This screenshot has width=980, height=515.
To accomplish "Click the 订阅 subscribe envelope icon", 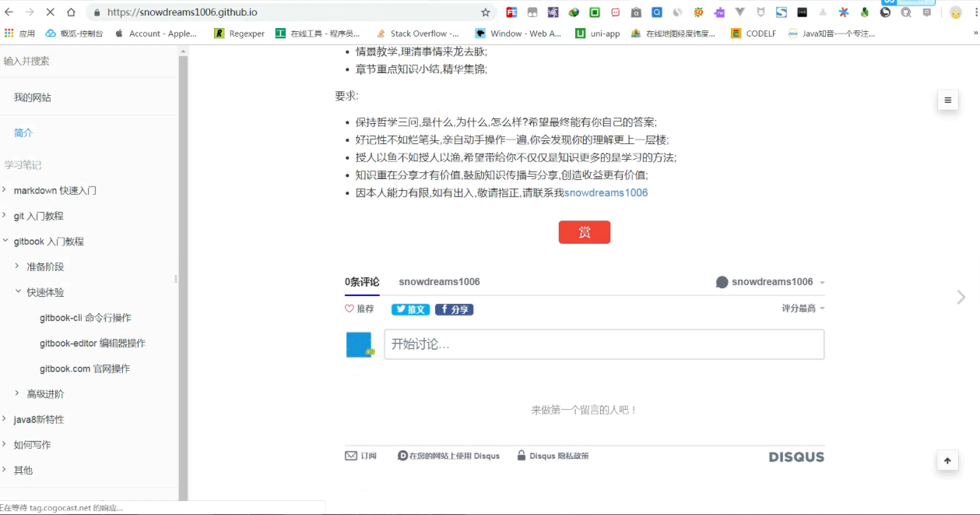I will click(351, 455).
